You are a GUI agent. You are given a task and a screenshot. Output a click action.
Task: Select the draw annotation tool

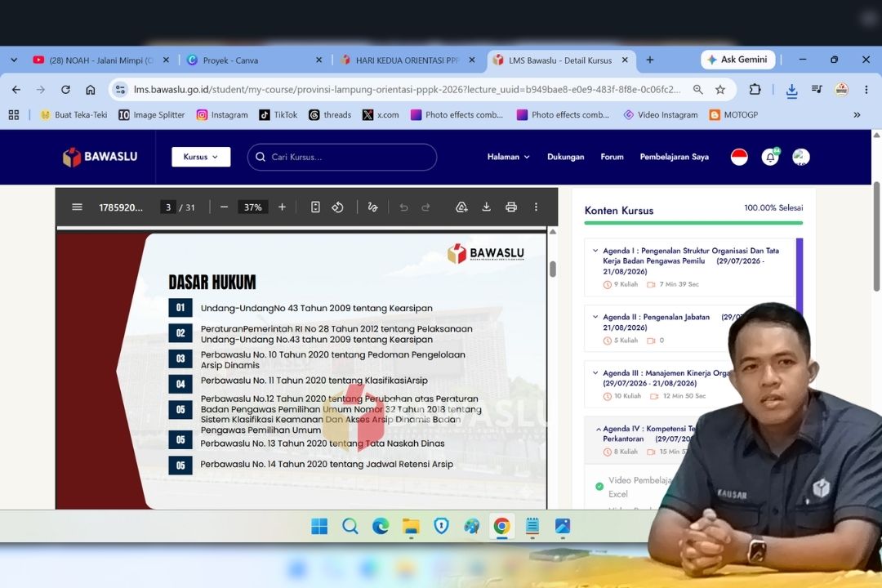[372, 207]
